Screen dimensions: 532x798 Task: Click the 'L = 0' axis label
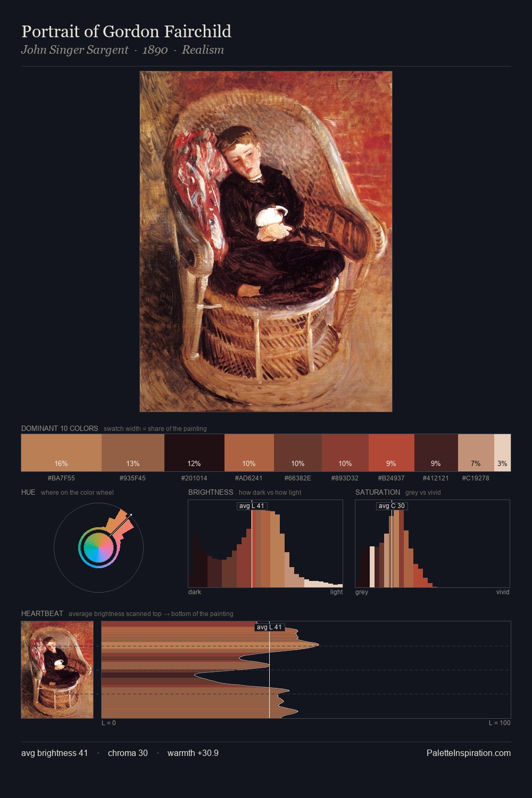[x=109, y=723]
